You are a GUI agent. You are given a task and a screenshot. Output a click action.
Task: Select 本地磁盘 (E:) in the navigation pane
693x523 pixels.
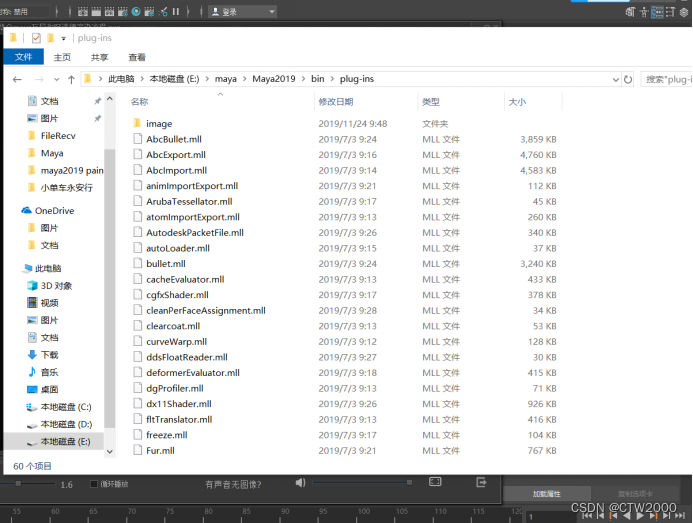[65, 441]
